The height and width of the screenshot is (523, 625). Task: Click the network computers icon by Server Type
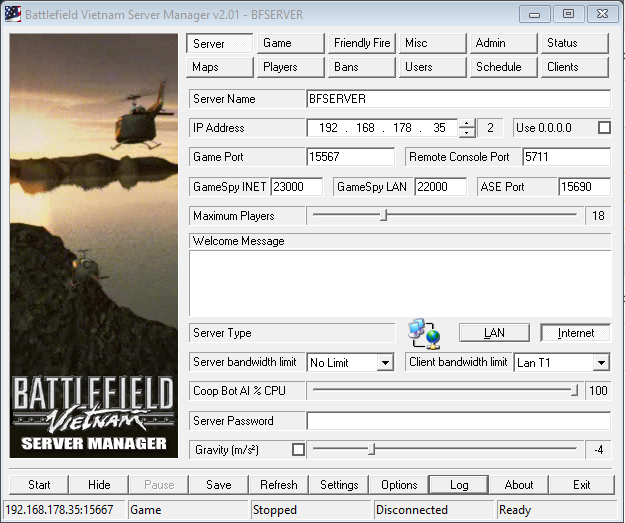coord(424,333)
